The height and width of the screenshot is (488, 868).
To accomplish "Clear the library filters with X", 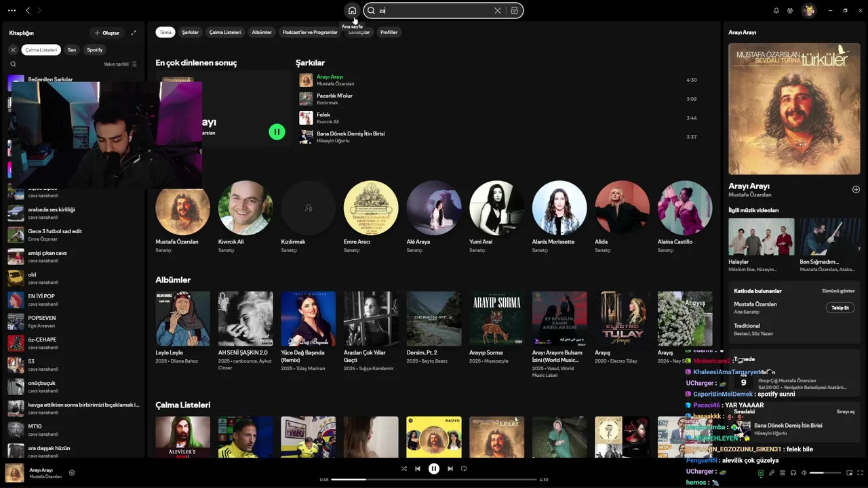I will coord(13,49).
